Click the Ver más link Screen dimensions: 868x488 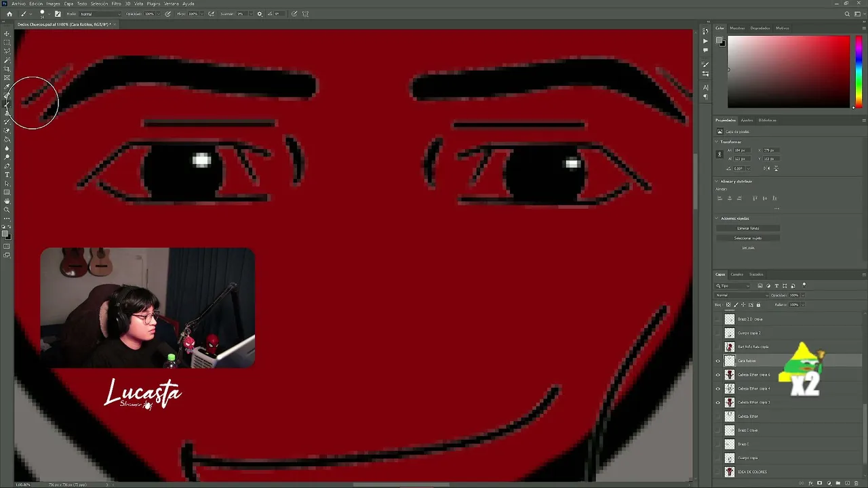[x=748, y=247]
